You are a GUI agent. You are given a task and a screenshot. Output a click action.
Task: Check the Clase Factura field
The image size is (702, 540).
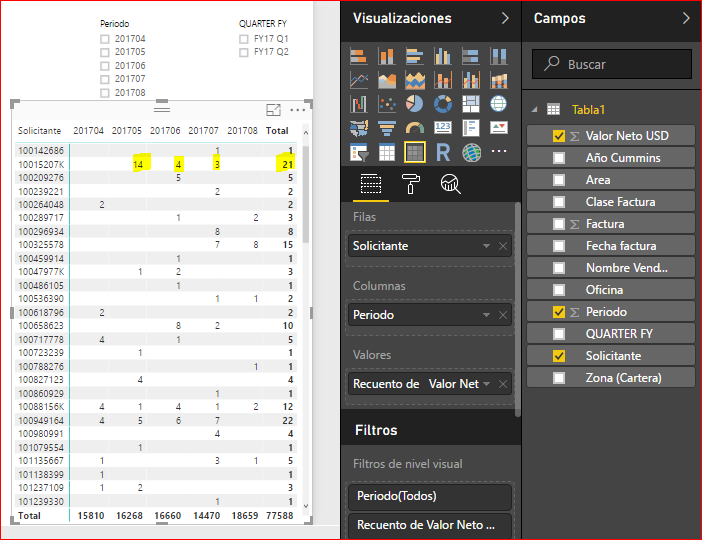(559, 201)
